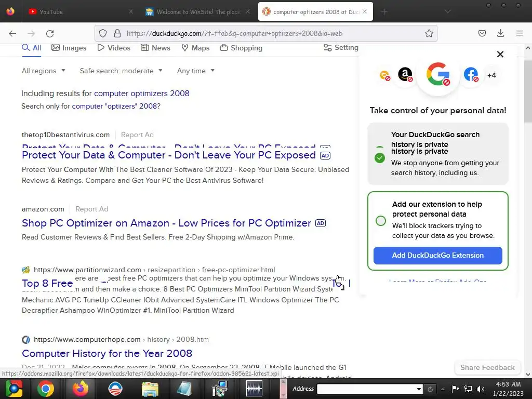Click the Facebook tracker blocked icon

coord(471,74)
